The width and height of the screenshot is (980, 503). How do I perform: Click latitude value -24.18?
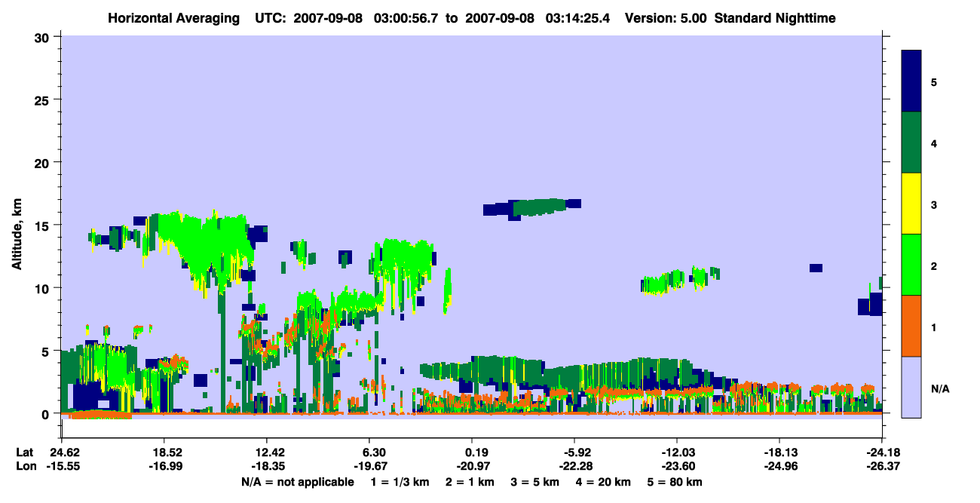coord(882,452)
